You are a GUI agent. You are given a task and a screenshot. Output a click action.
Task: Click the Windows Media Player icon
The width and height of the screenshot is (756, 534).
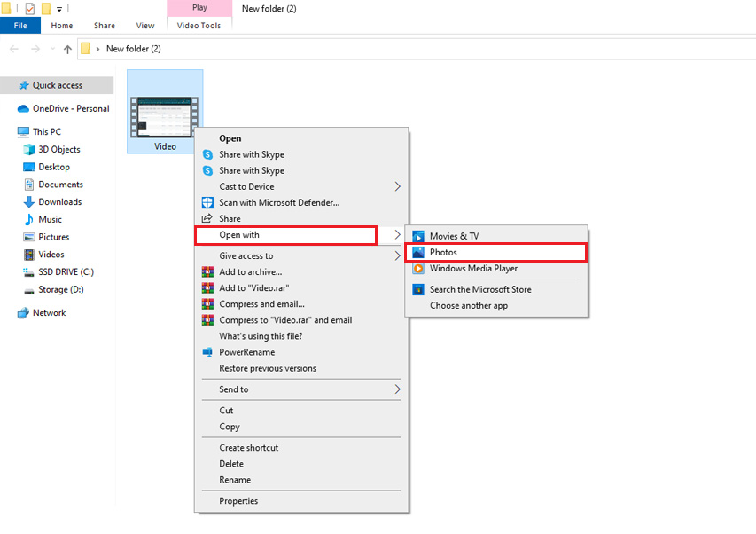tap(418, 269)
